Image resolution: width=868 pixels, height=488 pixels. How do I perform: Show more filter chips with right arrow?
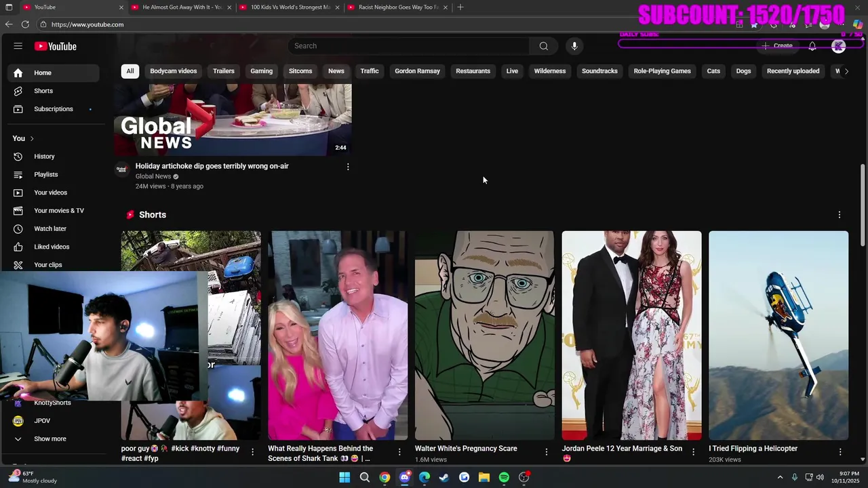pyautogui.click(x=846, y=71)
